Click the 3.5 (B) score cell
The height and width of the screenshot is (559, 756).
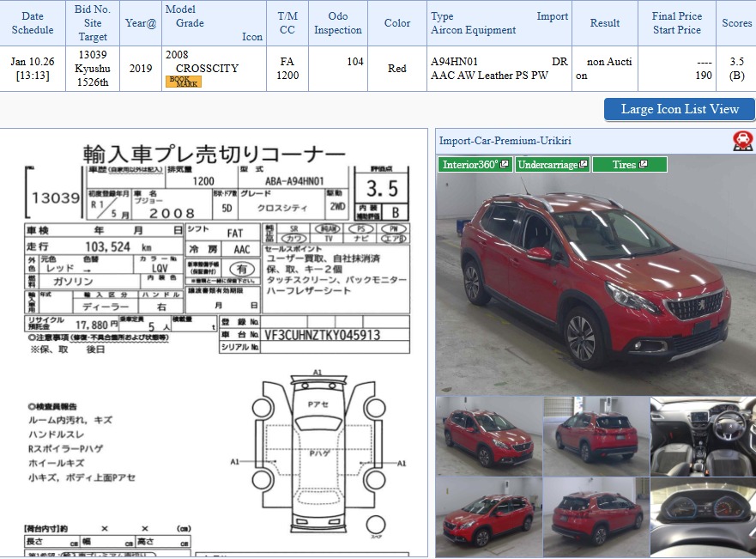click(x=736, y=69)
